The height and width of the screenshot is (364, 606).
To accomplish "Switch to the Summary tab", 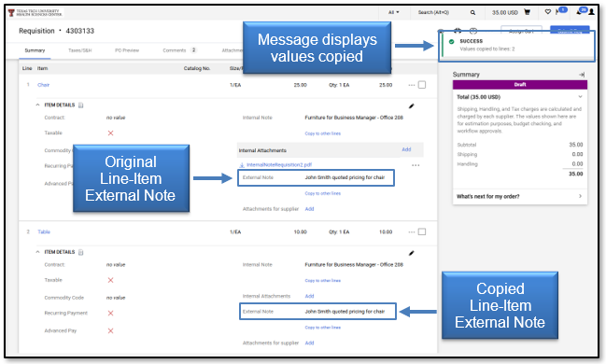I will tap(35, 50).
